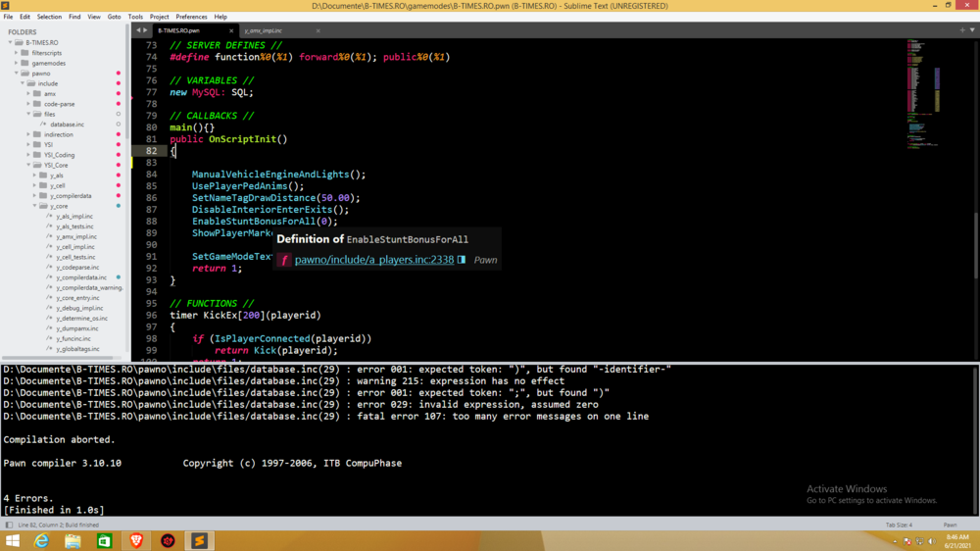
Task: Click previous tab arrow in tab bar
Action: tap(139, 30)
